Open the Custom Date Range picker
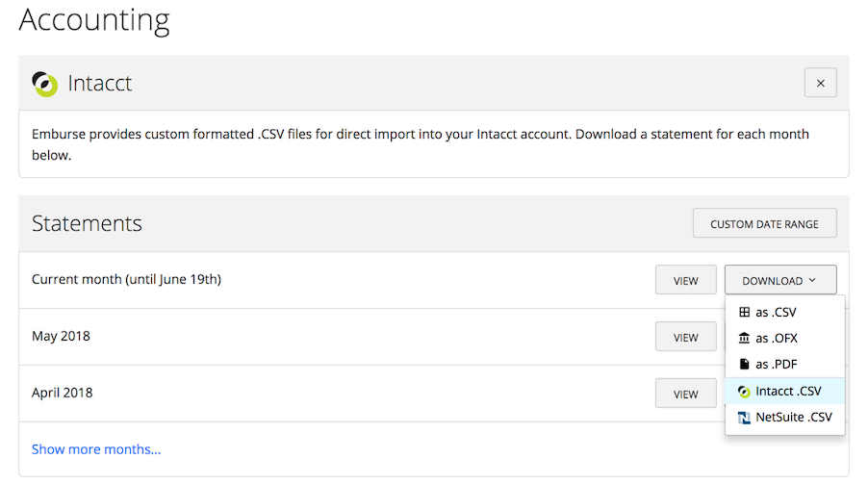 click(x=764, y=224)
